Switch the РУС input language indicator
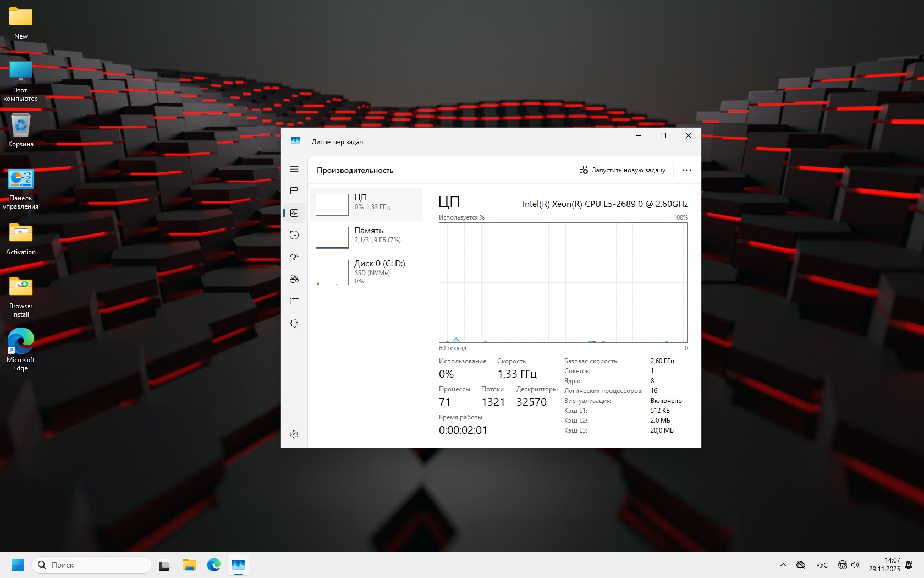The height and width of the screenshot is (578, 924). pyautogui.click(x=822, y=565)
